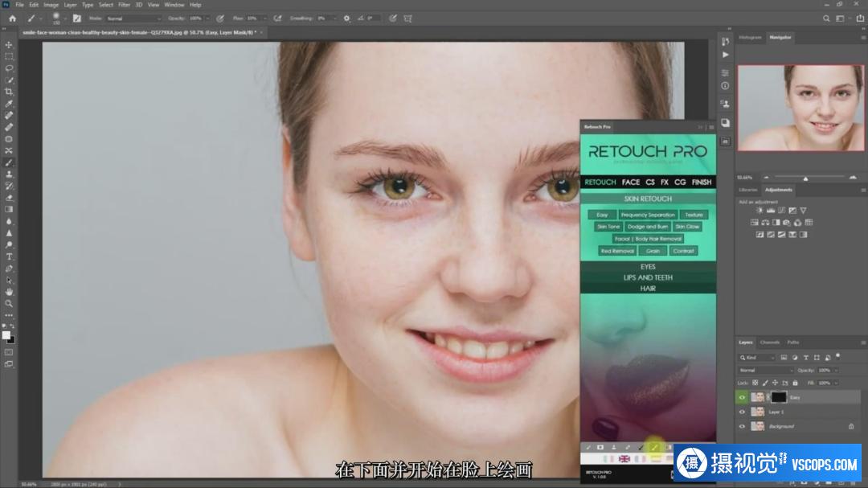The image size is (868, 488).
Task: Toggle lock transparent pixels
Action: pyautogui.click(x=755, y=383)
